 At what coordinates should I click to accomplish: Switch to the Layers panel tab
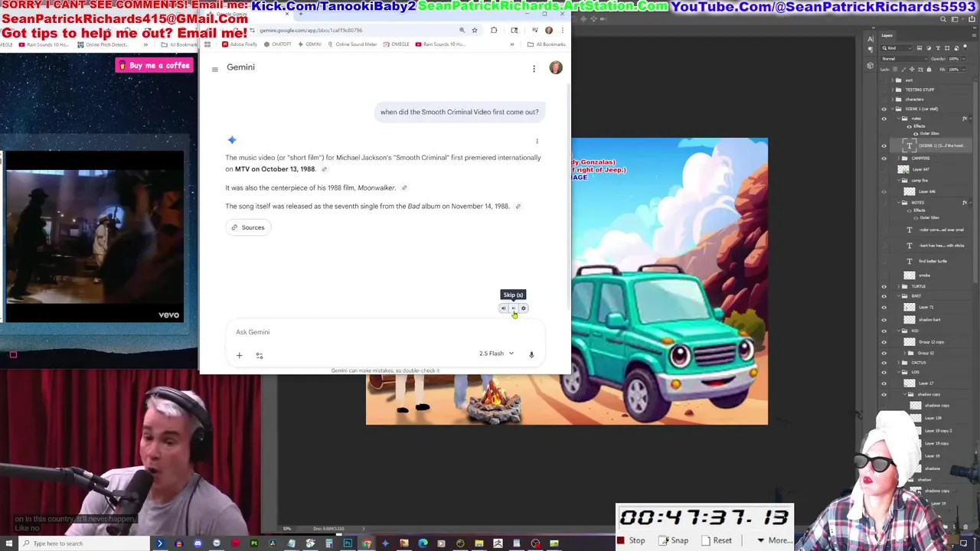pyautogui.click(x=887, y=35)
